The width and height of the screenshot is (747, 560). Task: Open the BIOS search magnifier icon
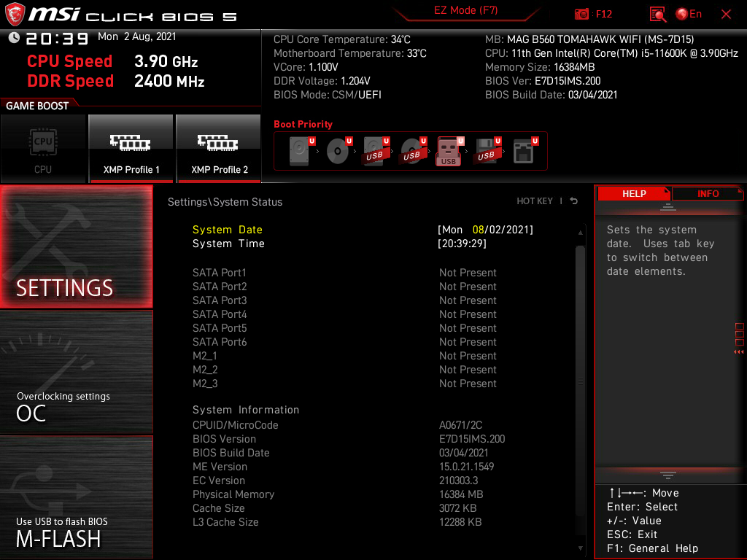coord(657,15)
